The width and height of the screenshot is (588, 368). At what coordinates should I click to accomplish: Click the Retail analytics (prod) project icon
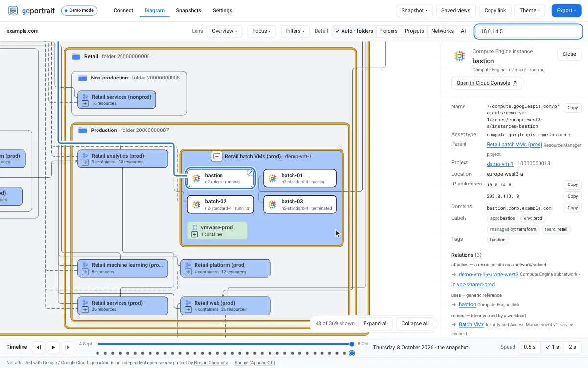[85, 156]
